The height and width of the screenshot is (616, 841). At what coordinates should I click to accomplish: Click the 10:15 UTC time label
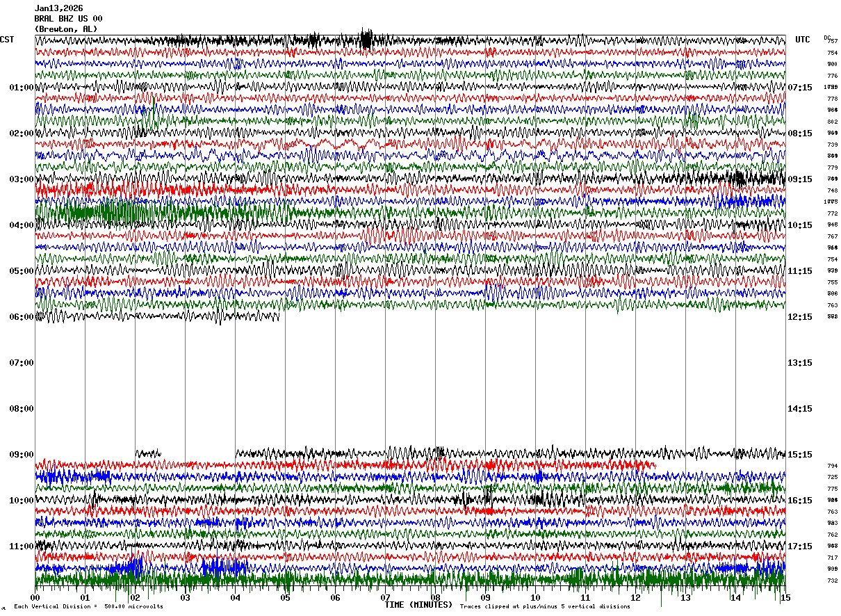click(800, 225)
